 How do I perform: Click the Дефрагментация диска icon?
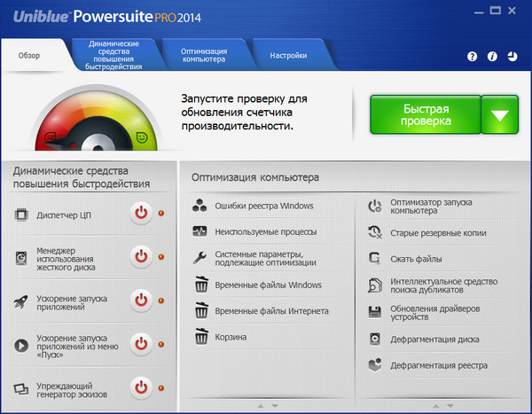point(375,339)
